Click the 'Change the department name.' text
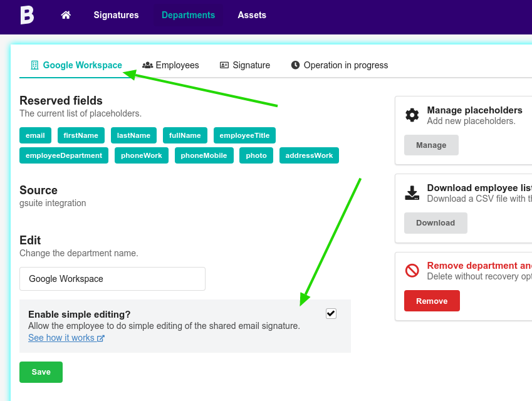The image size is (532, 401). tap(79, 253)
